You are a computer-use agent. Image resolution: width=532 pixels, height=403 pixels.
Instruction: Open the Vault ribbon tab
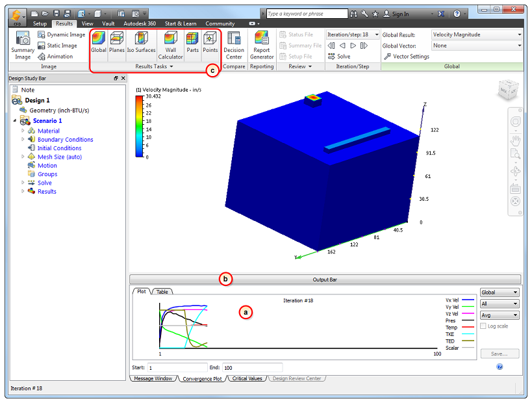(108, 23)
